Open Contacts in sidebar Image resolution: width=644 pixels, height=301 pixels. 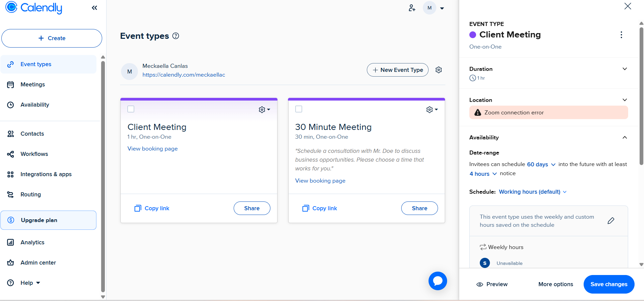32,134
